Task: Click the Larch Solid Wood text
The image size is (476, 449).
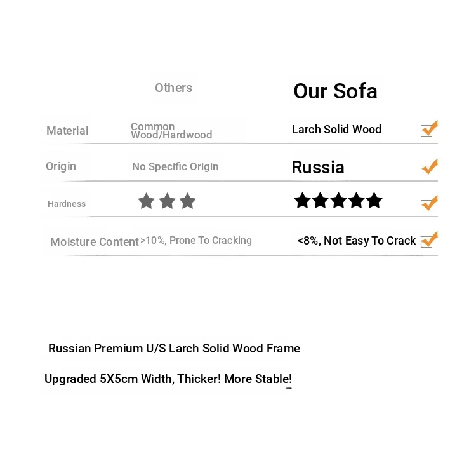Action: coord(336,130)
